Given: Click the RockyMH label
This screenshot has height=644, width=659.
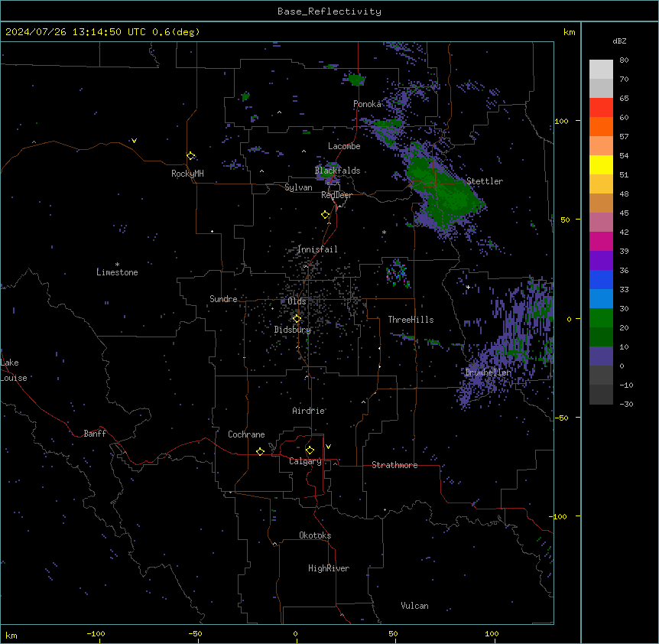Looking at the screenshot, I should (x=187, y=174).
